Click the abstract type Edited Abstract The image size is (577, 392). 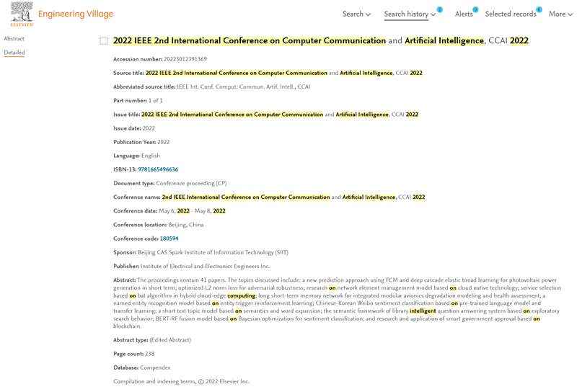pyautogui.click(x=170, y=340)
